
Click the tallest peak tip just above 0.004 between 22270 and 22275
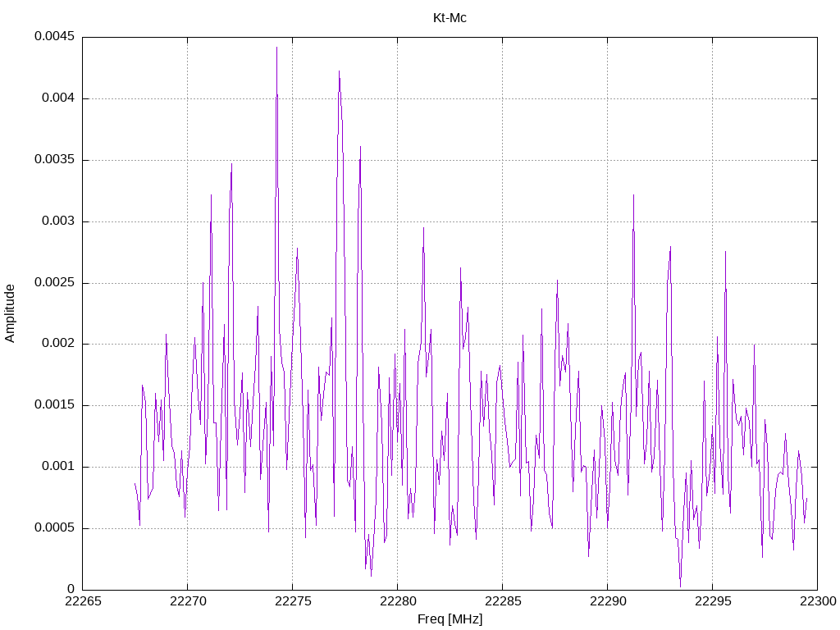[276, 48]
